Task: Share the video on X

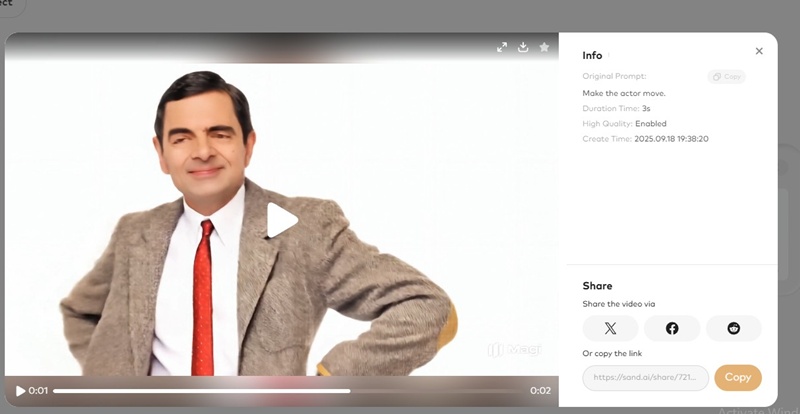Action: (610, 328)
